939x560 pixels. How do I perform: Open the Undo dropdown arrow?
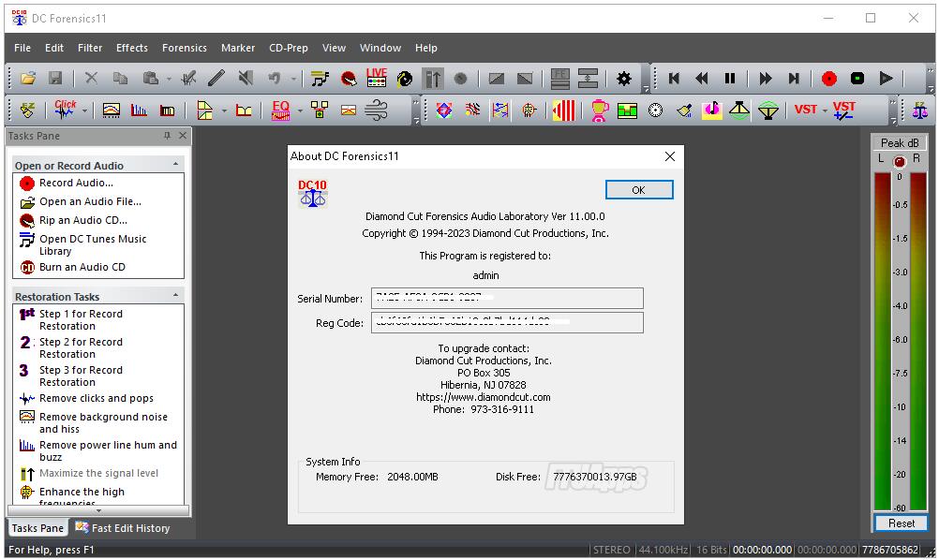coord(293,79)
